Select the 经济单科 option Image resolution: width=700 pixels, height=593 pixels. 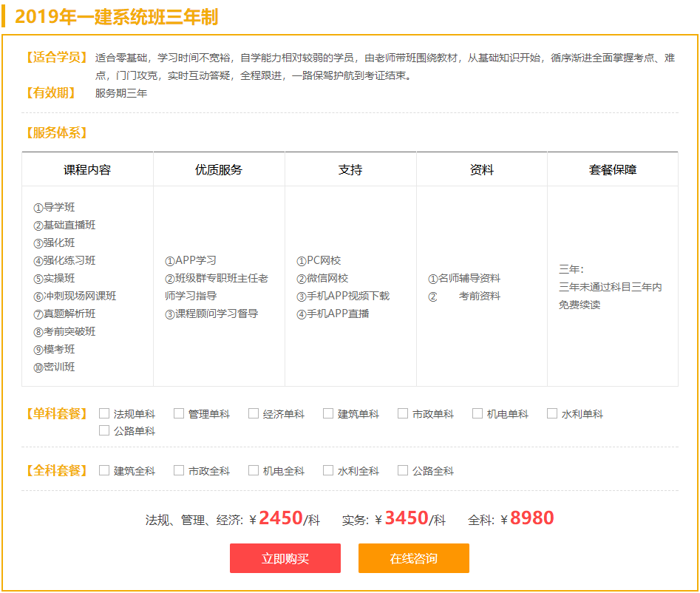click(x=254, y=413)
